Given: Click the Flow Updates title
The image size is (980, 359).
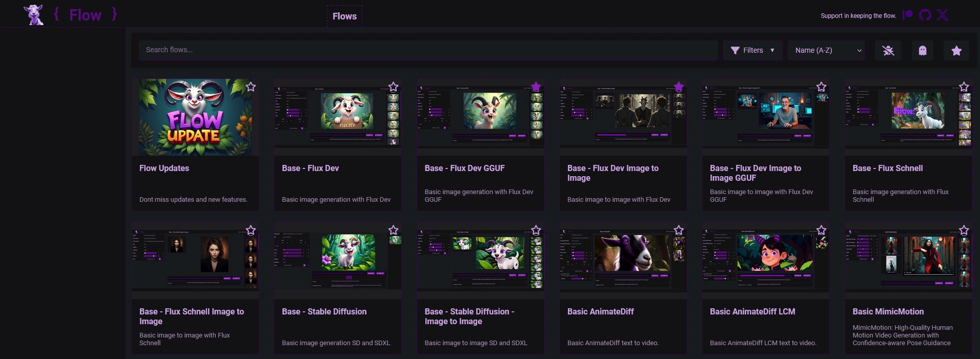Looking at the screenshot, I should [164, 168].
